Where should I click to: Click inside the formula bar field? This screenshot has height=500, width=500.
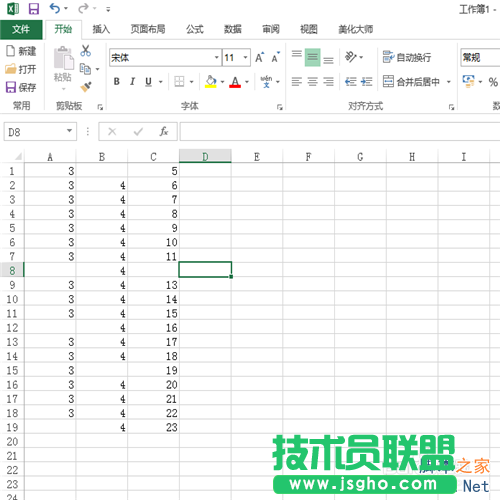tap(339, 132)
